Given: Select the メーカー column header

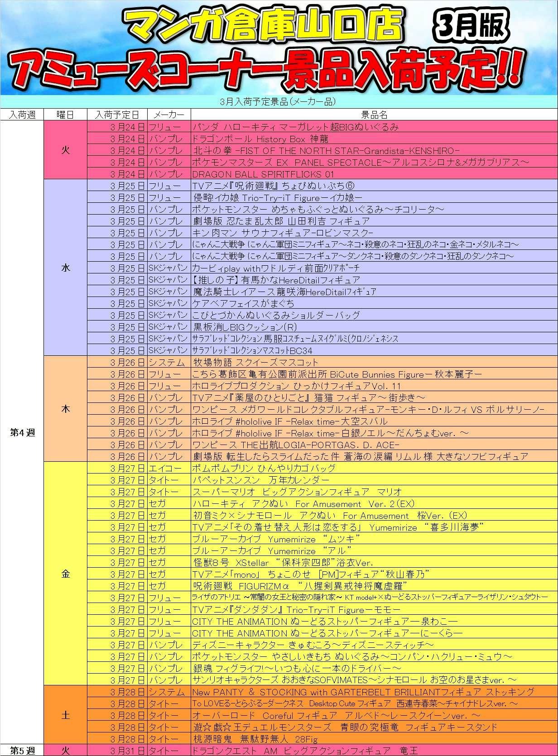Looking at the screenshot, I should coord(168,115).
